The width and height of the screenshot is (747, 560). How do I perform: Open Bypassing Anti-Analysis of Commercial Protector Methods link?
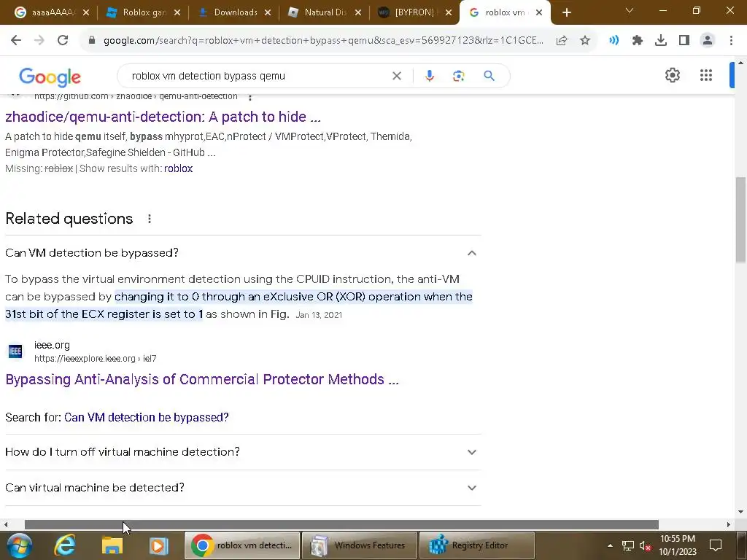(x=202, y=379)
